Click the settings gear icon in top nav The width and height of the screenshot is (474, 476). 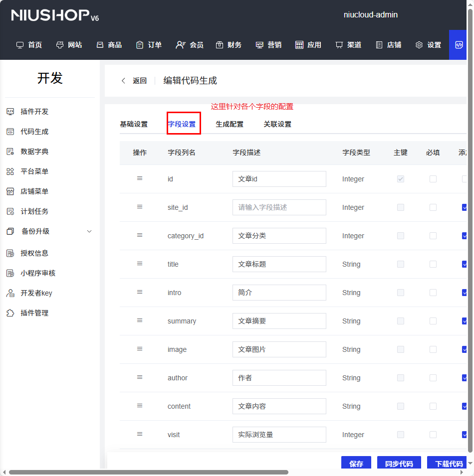[419, 45]
